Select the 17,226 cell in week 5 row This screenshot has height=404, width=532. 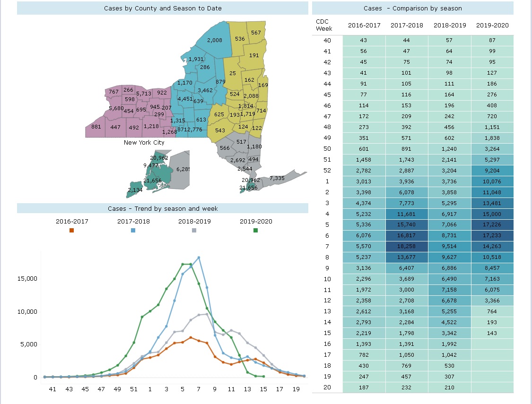click(x=492, y=225)
